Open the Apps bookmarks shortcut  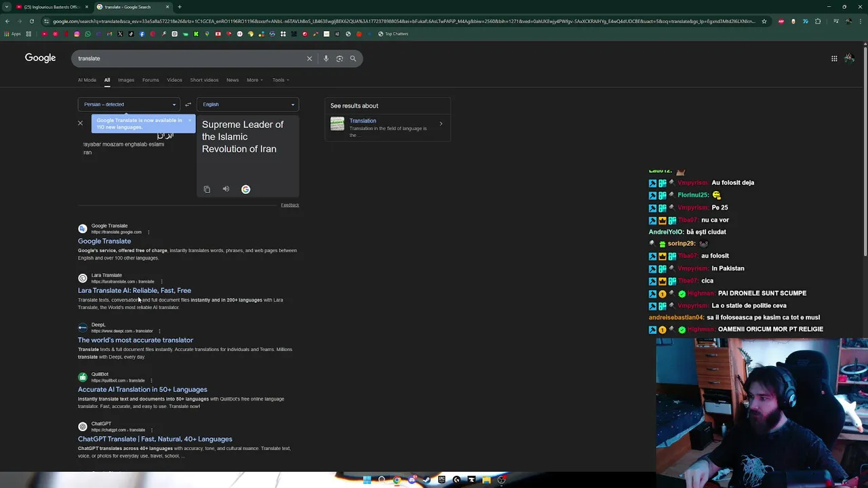pos(12,34)
